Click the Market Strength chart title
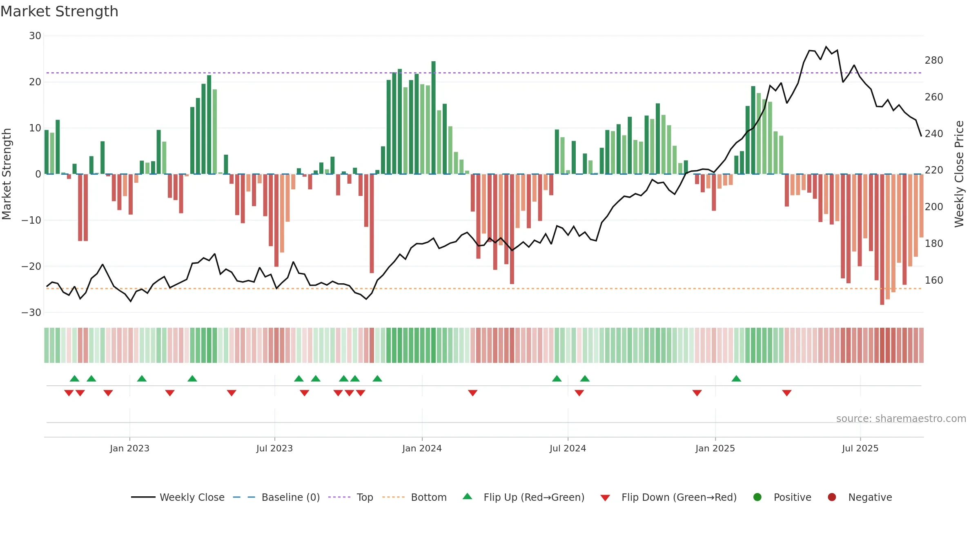 tap(59, 11)
